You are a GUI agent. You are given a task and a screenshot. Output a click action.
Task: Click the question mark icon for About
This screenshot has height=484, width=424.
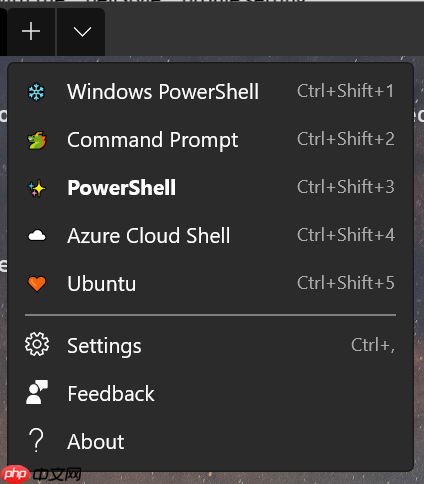(x=36, y=440)
